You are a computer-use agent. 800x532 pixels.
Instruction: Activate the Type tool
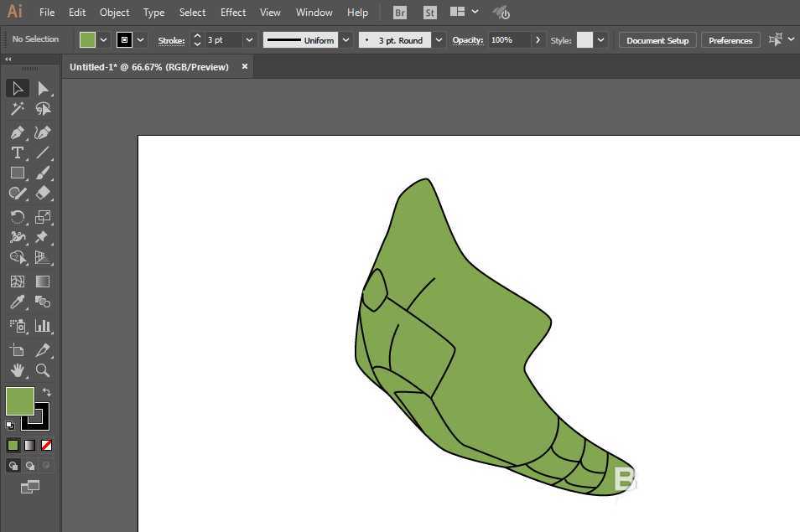click(x=17, y=152)
